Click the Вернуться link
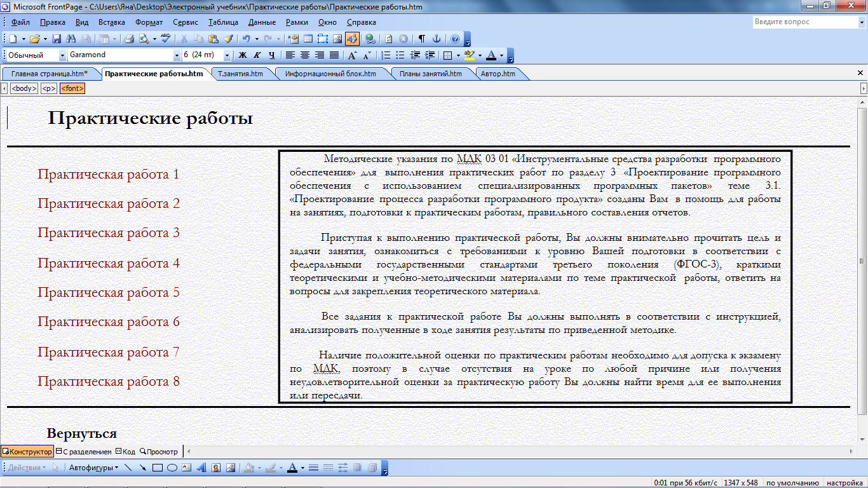The image size is (868, 488). [x=82, y=433]
